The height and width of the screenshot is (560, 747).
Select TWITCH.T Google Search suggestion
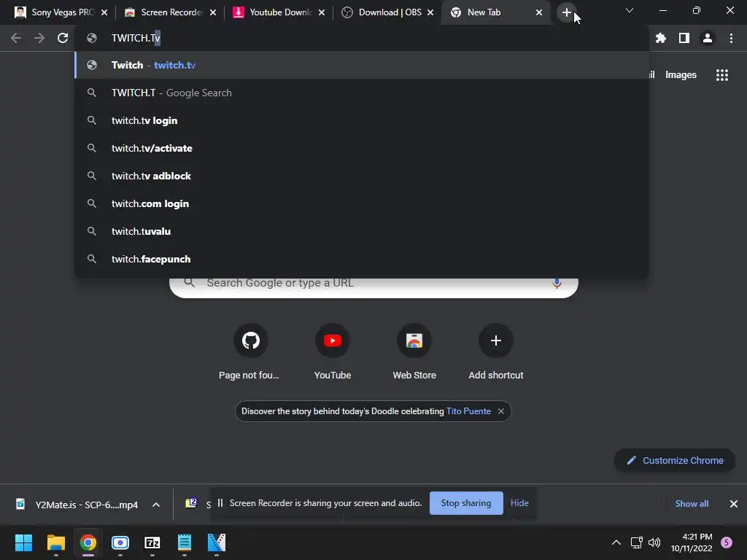click(x=362, y=93)
